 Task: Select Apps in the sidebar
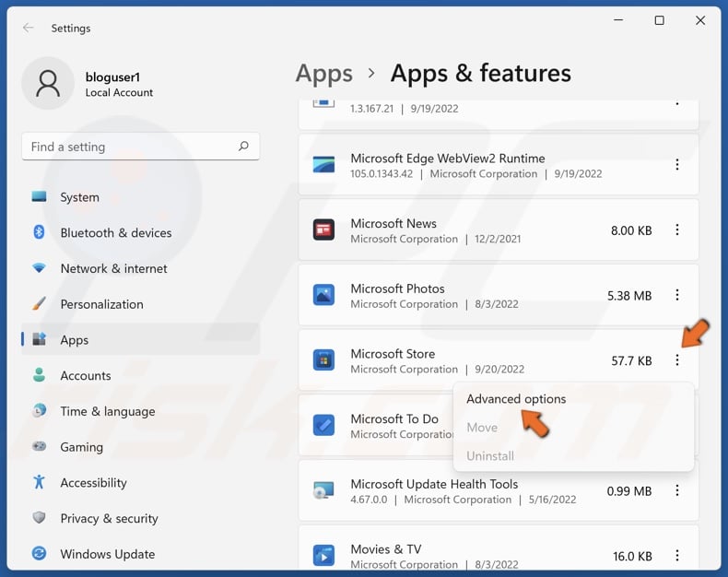(x=140, y=339)
